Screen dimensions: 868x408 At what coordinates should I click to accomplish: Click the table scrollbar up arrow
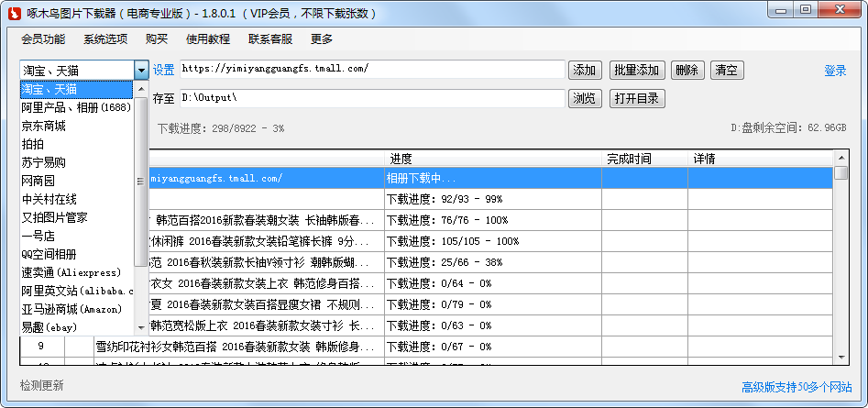[841, 173]
